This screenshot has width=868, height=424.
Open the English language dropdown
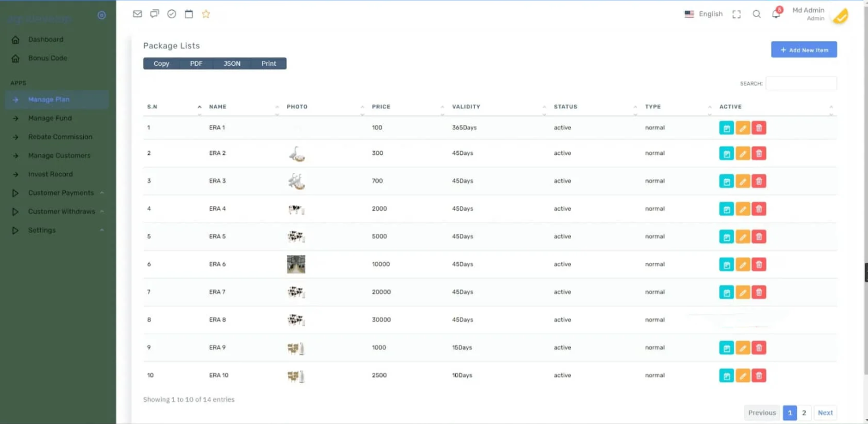pos(704,14)
